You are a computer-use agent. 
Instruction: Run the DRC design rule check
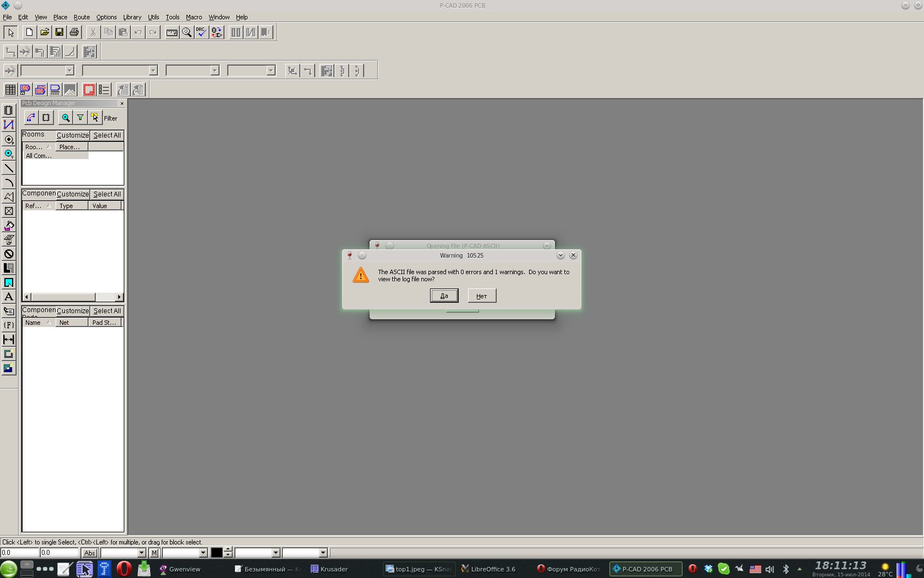pos(201,32)
